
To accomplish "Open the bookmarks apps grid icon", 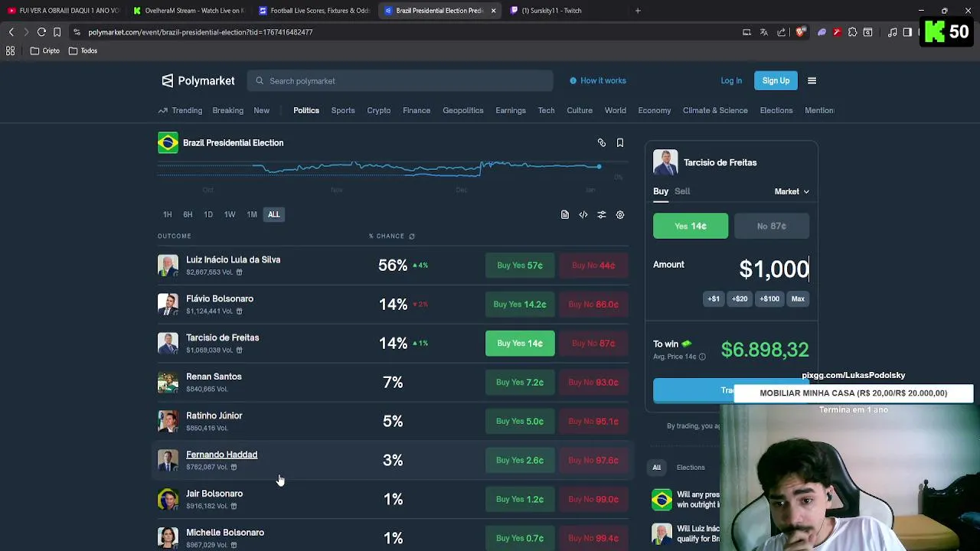I will (11, 51).
